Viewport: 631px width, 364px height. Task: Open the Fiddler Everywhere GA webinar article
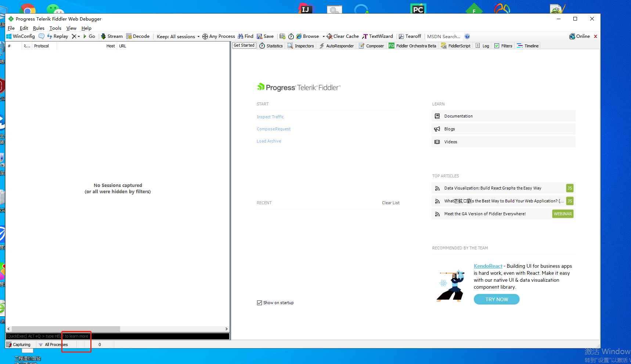click(x=503, y=214)
